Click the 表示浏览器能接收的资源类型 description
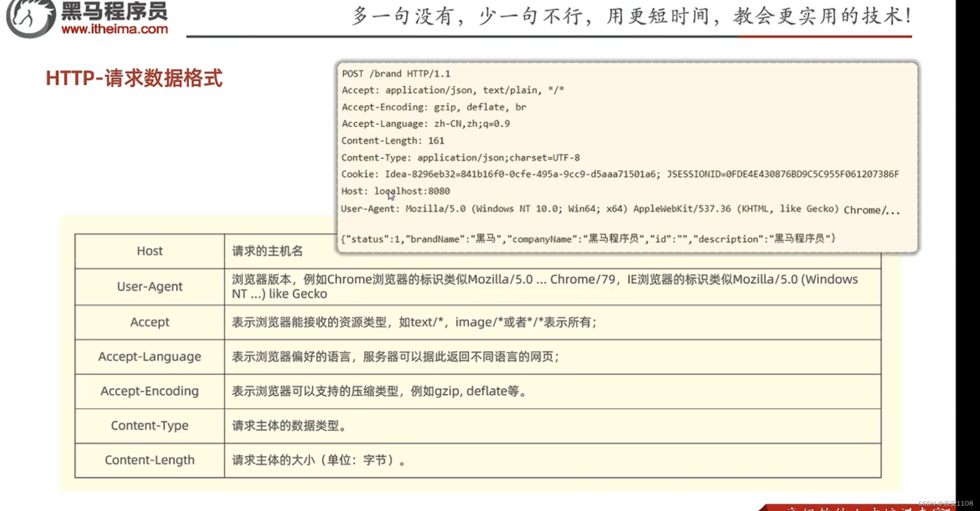The image size is (980, 511). click(x=553, y=322)
